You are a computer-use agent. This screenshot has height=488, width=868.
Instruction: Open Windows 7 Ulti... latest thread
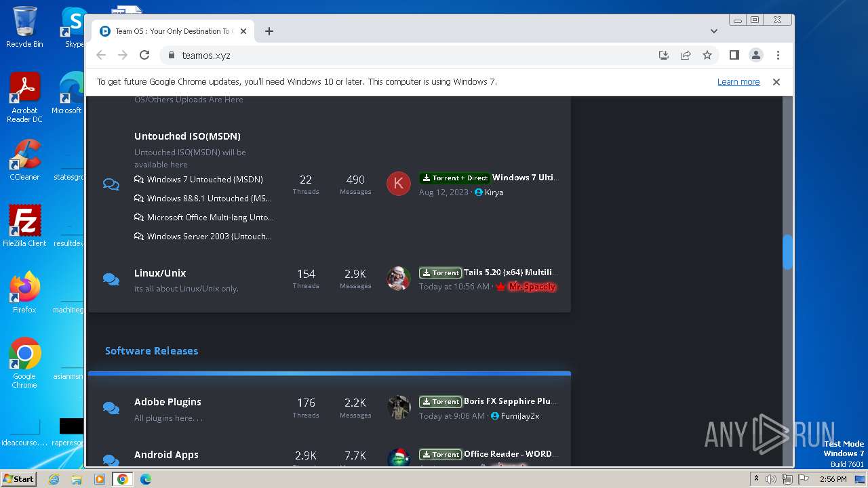pos(524,178)
